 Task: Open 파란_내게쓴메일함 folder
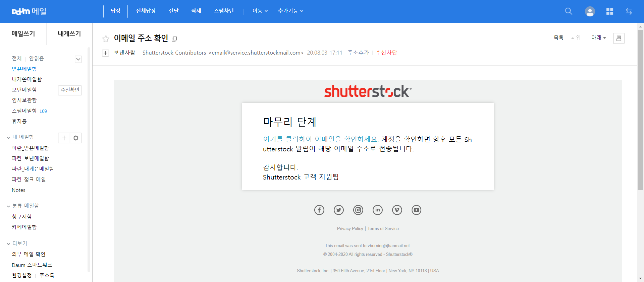coord(33,169)
